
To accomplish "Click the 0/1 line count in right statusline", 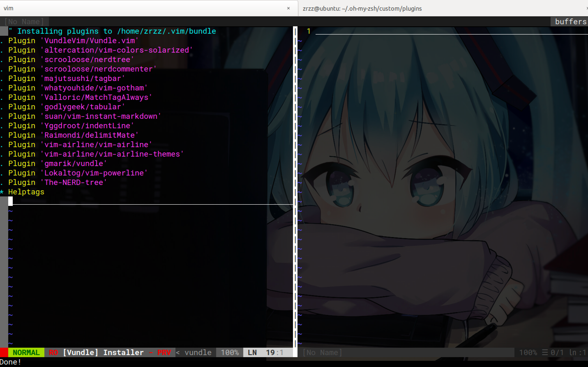I will pos(557,352).
